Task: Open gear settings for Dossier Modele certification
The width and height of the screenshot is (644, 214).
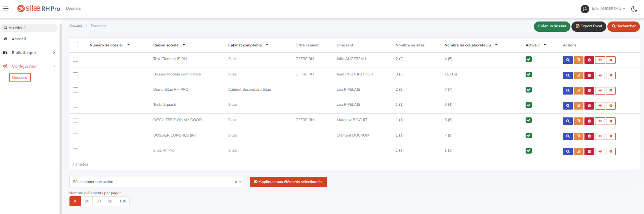Action: click(610, 75)
